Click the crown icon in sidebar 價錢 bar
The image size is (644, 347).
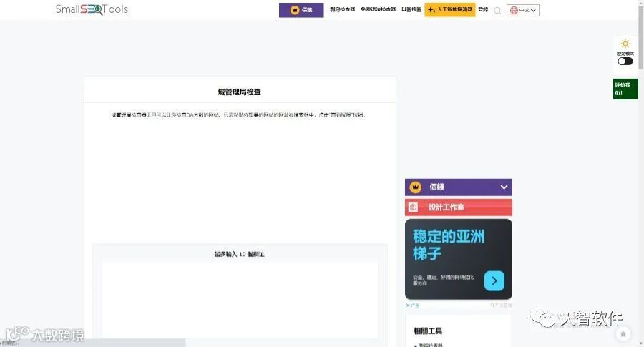tap(416, 187)
